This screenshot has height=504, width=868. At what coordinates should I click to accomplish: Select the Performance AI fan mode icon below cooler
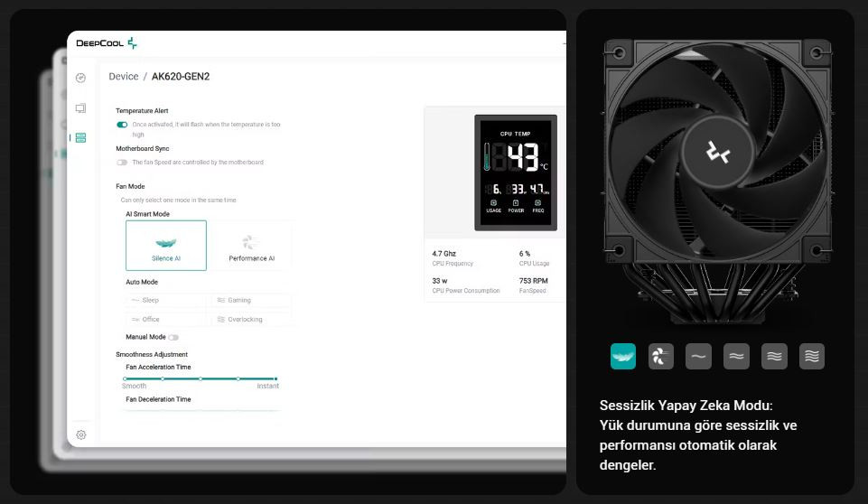660,356
